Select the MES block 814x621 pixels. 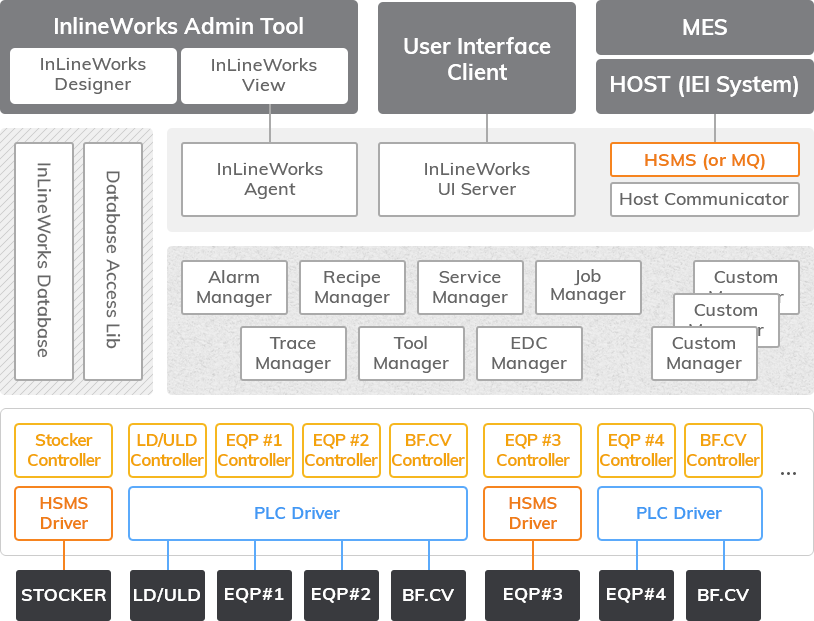click(x=704, y=28)
